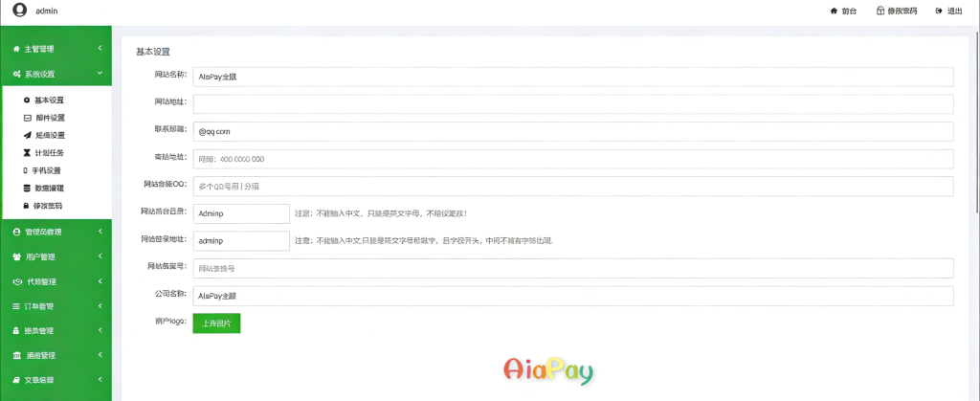Click the list icon beside 订单管理
Image resolution: width=980 pixels, height=401 pixels.
tap(16, 306)
